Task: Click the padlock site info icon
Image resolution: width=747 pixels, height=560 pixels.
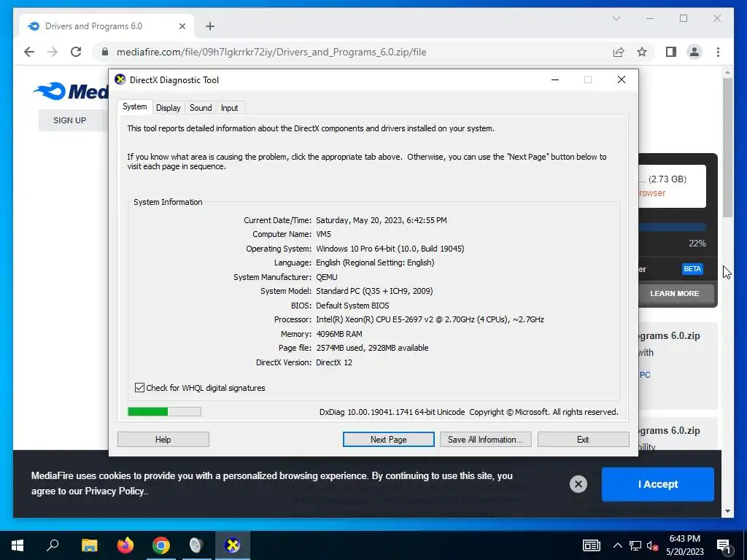Action: (105, 52)
